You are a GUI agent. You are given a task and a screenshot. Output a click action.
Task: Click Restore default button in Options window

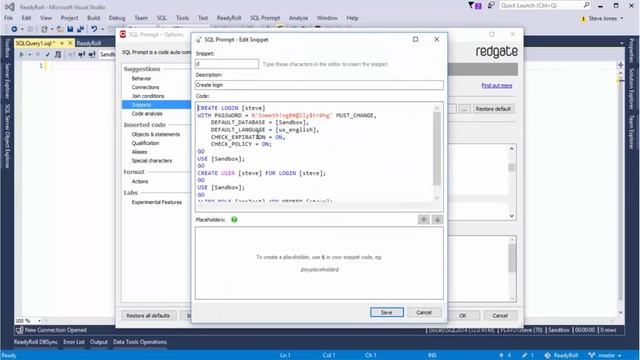[493, 109]
